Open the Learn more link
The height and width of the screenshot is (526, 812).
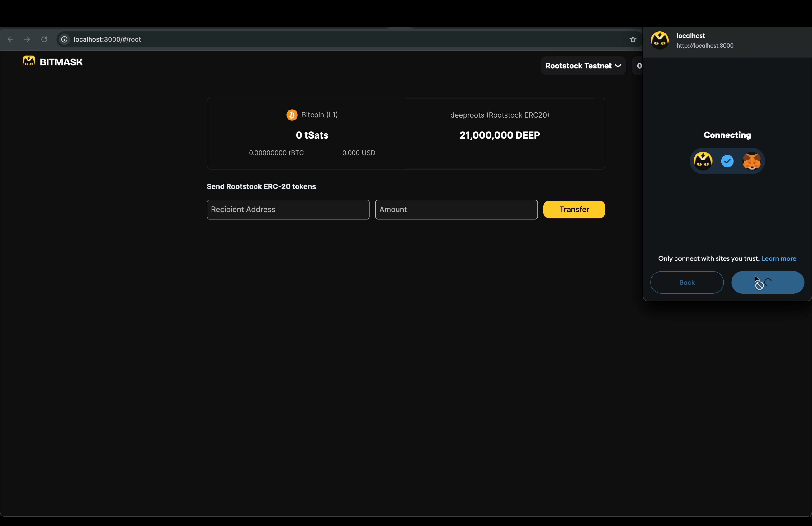779,259
